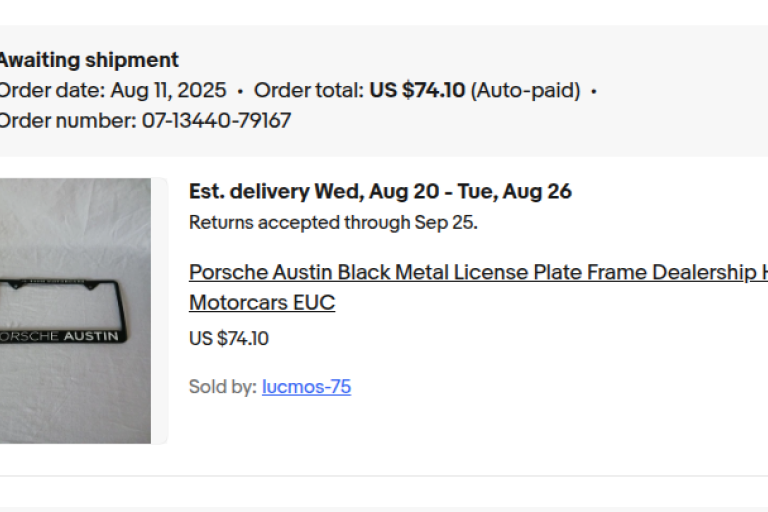The image size is (768, 512).
Task: Click the "Motorcars EUC" line of the item title
Action: coord(262,302)
